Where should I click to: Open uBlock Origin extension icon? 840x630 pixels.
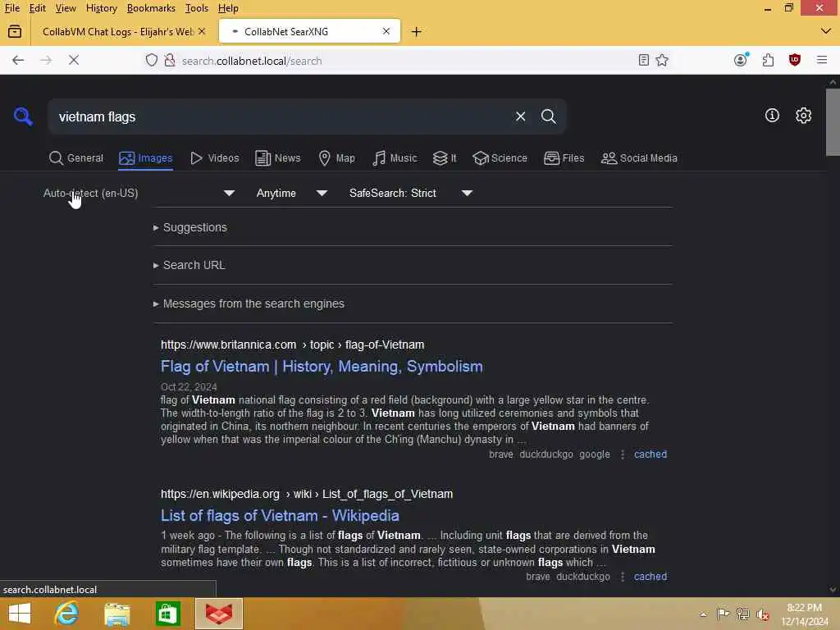coord(794,60)
